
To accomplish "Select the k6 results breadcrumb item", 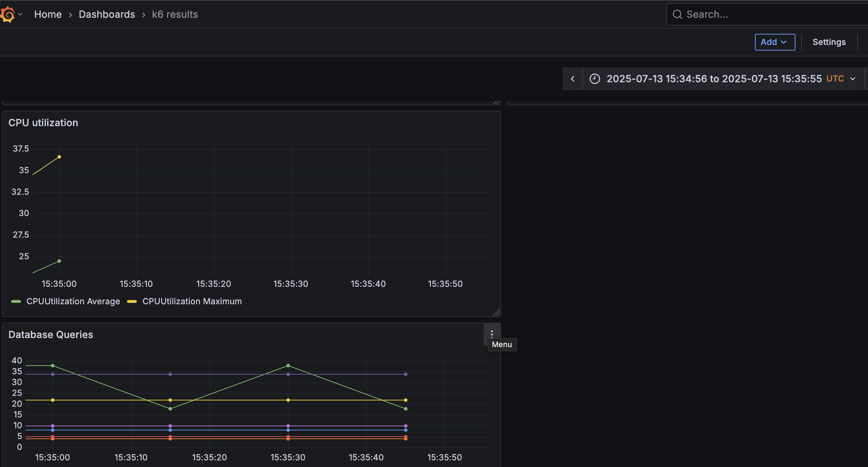I will (x=174, y=14).
